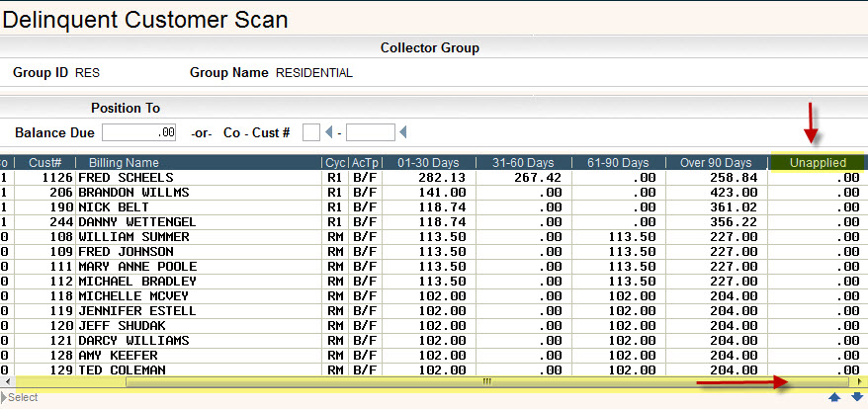
Task: Click customer number 1126
Action: tap(57, 178)
